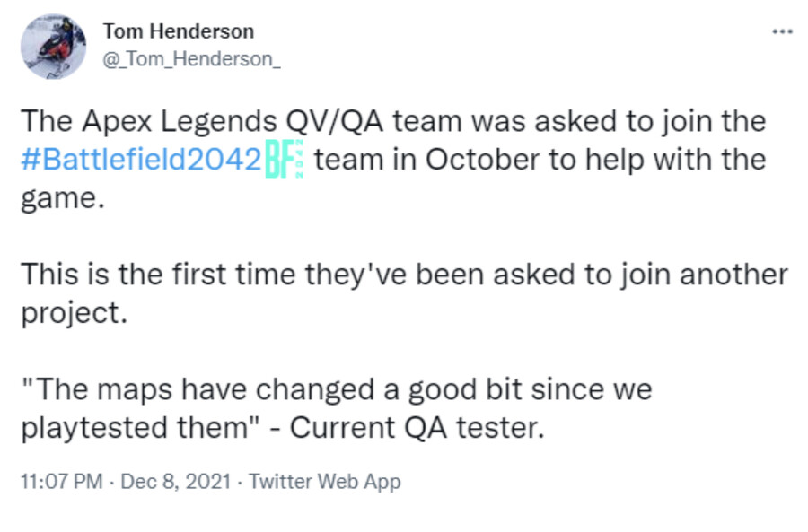The image size is (808, 532).
Task: Open the #Battlefield2042 hashtag
Action: coord(141,161)
